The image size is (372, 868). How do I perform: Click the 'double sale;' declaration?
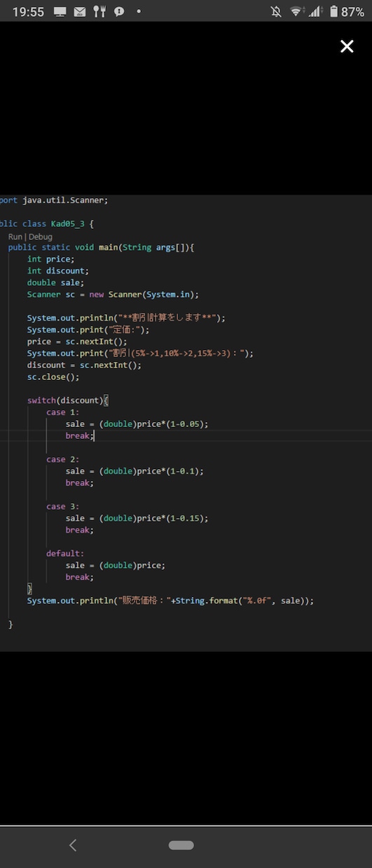click(55, 283)
